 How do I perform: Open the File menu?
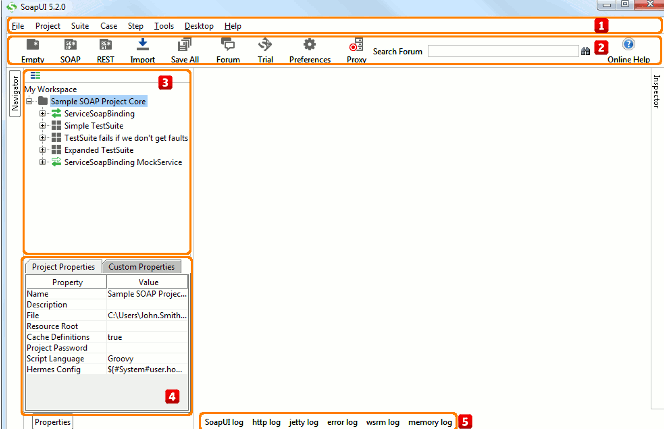(x=18, y=26)
